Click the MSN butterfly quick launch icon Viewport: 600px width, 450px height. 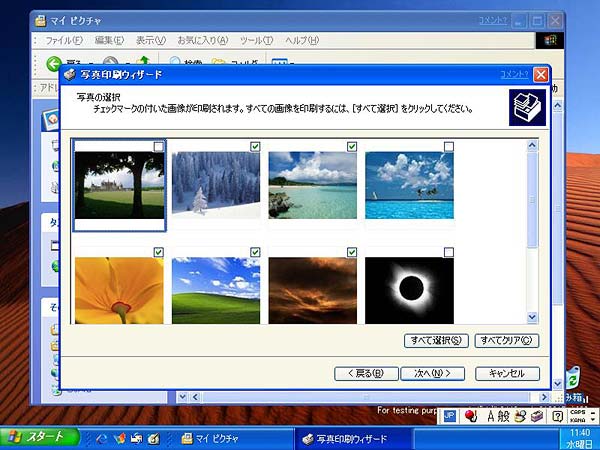[119, 439]
